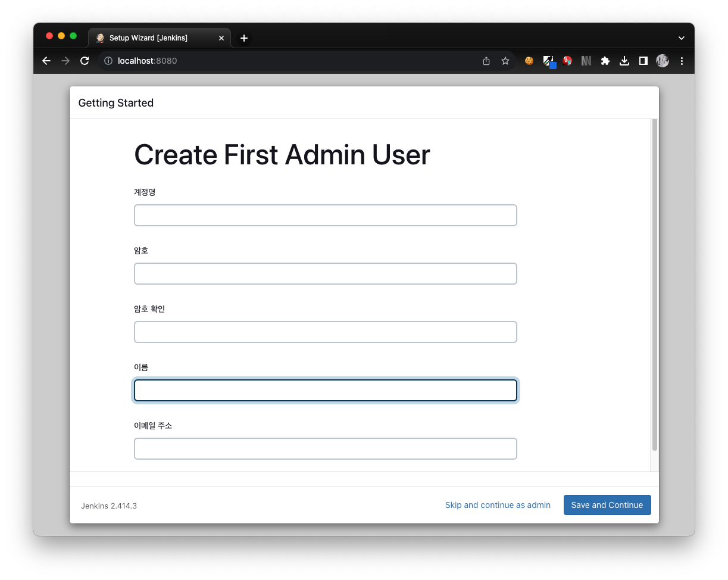
Task: Click the Jenkins 2.414.3 version text
Action: 109,506
